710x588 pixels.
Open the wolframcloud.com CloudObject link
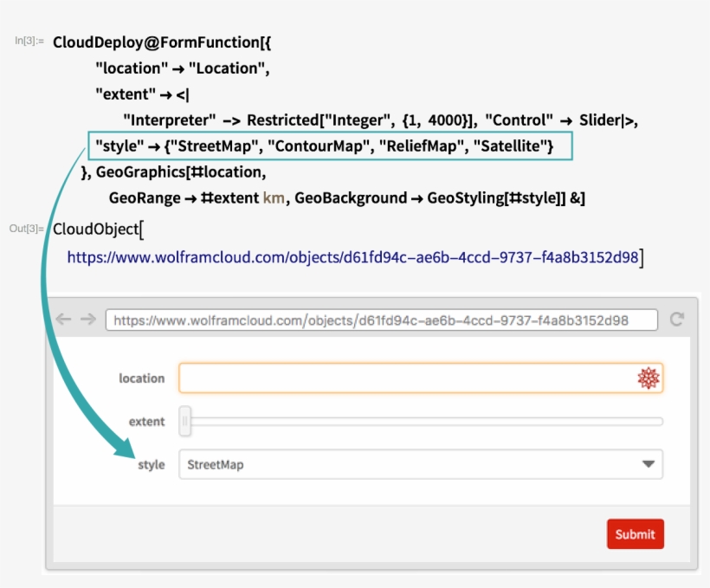point(352,257)
